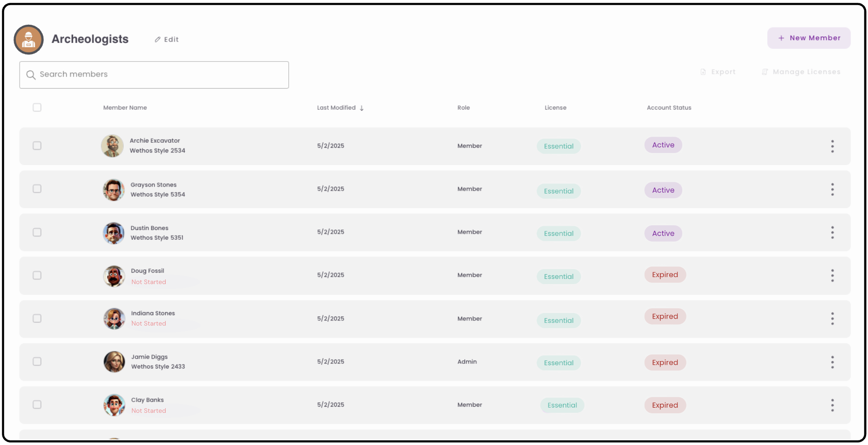Open Doug Fossil's avatar

click(x=114, y=276)
